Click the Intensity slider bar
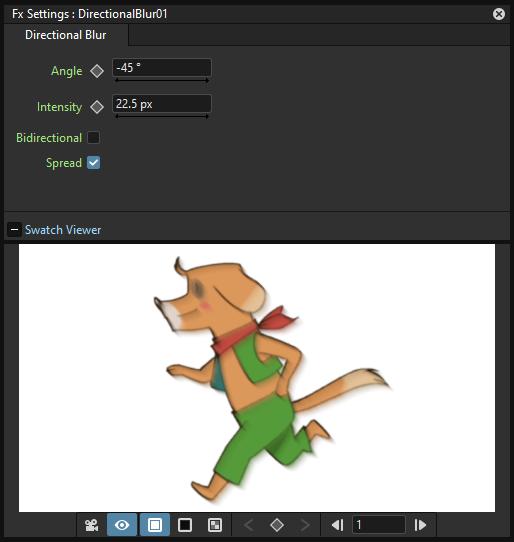Screen dimensions: 514x542 (162, 116)
